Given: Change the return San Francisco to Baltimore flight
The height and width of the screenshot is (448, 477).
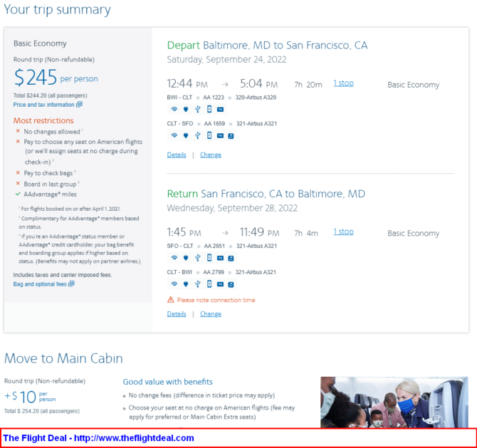Looking at the screenshot, I should pos(211,314).
